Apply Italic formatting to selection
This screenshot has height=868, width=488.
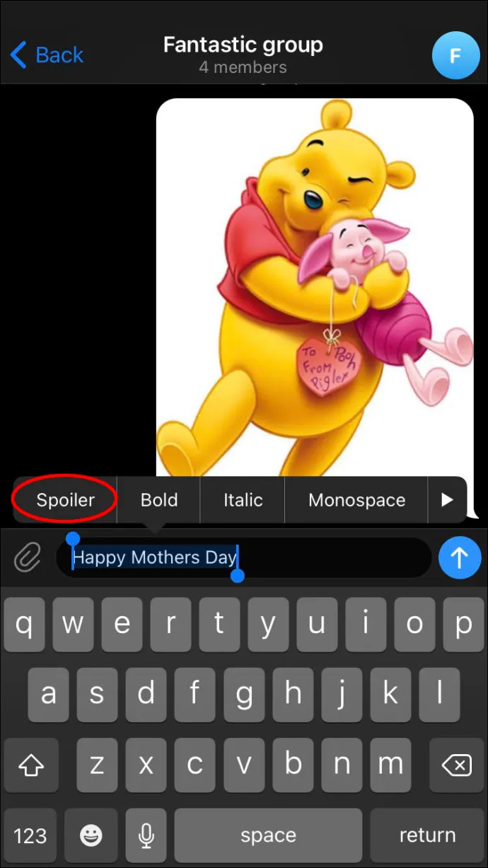click(x=243, y=500)
